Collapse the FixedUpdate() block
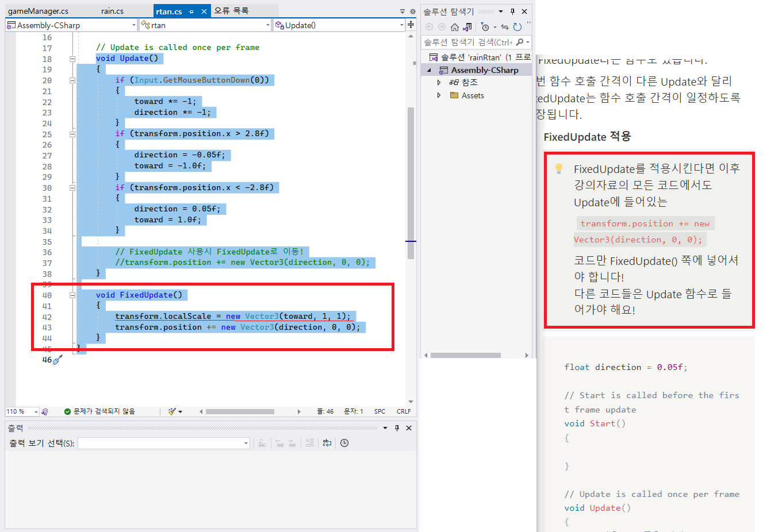 (x=72, y=295)
